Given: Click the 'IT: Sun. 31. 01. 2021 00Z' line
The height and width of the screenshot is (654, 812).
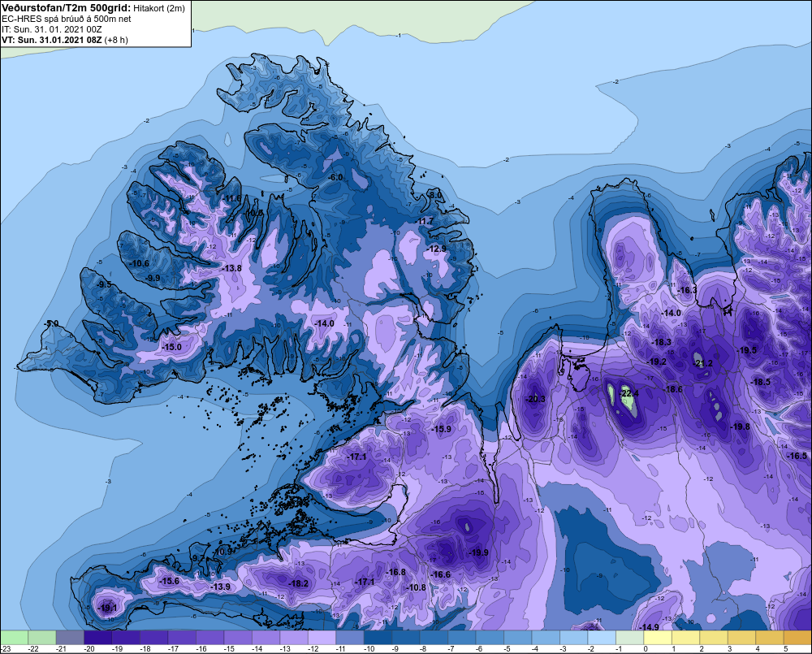Looking at the screenshot, I should click(x=52, y=29).
